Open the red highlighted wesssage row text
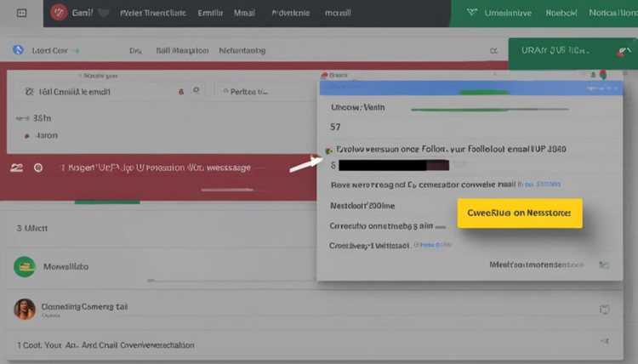The image size is (638, 364). point(156,168)
